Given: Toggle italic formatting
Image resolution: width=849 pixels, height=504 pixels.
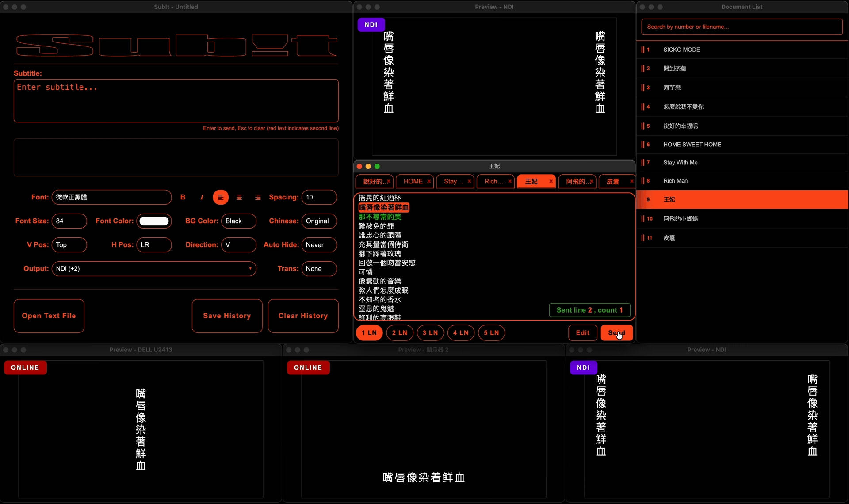Looking at the screenshot, I should [202, 197].
